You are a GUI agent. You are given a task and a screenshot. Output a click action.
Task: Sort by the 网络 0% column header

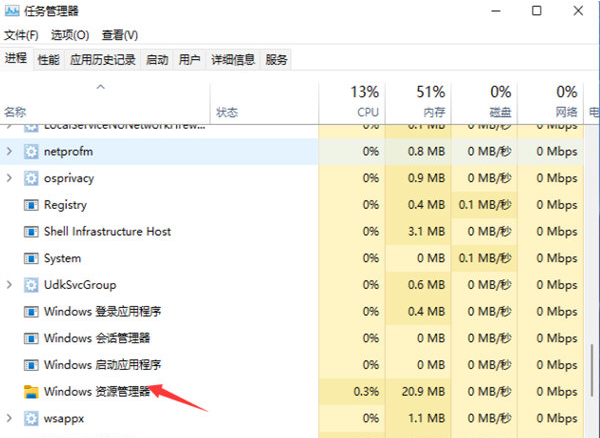(x=550, y=102)
